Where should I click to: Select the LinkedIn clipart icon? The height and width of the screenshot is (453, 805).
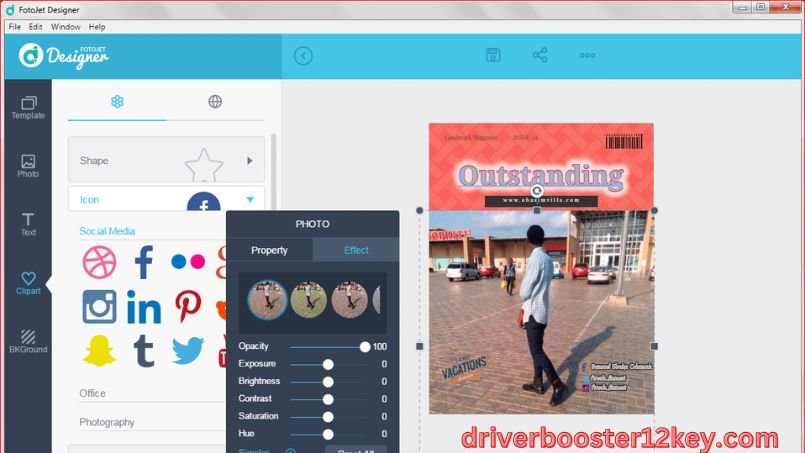pos(144,307)
